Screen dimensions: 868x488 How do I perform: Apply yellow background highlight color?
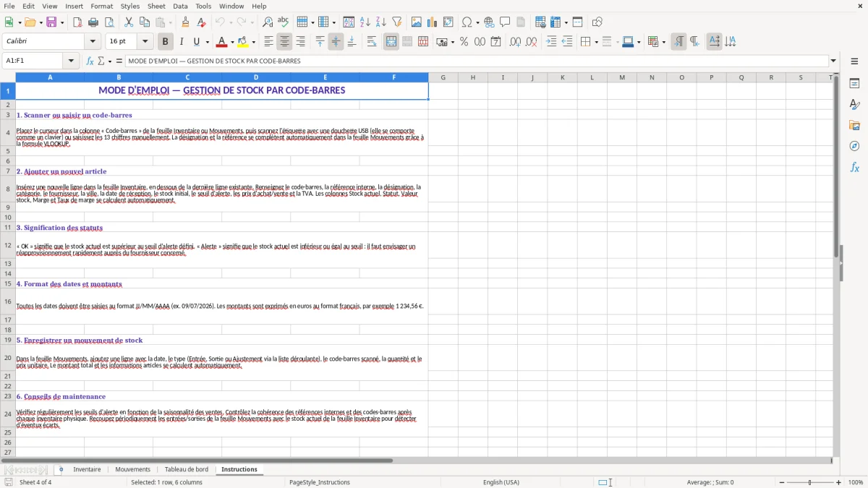[243, 42]
